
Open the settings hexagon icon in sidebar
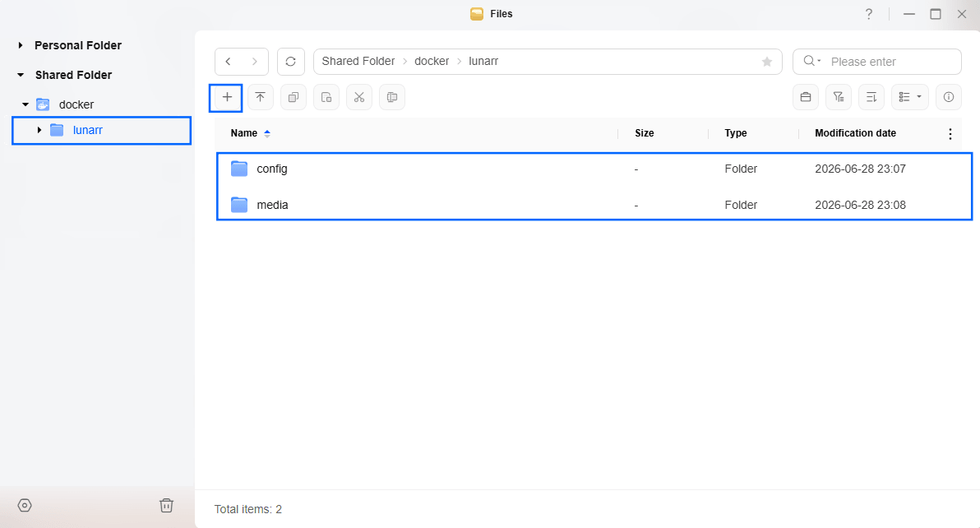(25, 506)
